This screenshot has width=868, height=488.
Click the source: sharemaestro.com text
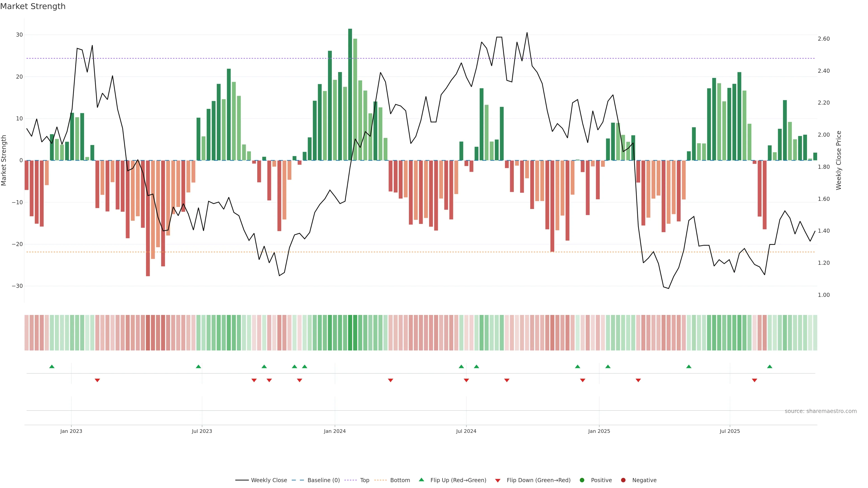(x=821, y=411)
